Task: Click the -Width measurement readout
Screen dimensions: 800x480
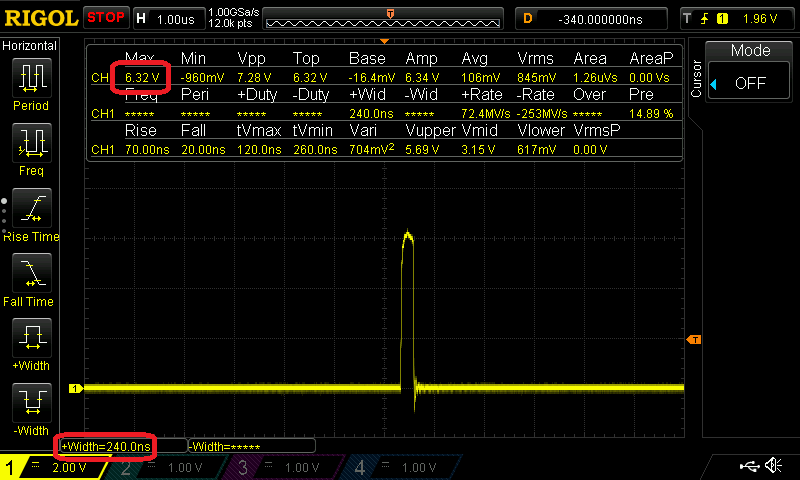Action: click(x=250, y=446)
